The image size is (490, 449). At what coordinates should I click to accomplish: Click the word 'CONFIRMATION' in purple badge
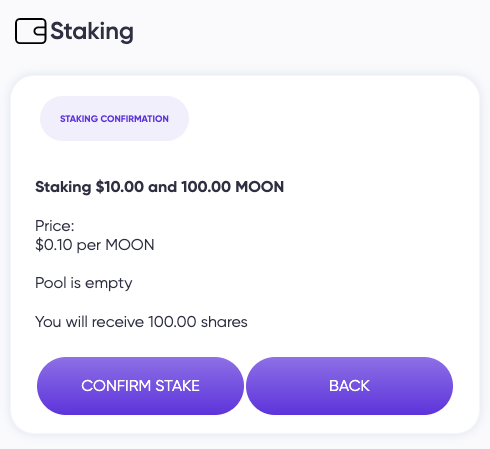135,119
